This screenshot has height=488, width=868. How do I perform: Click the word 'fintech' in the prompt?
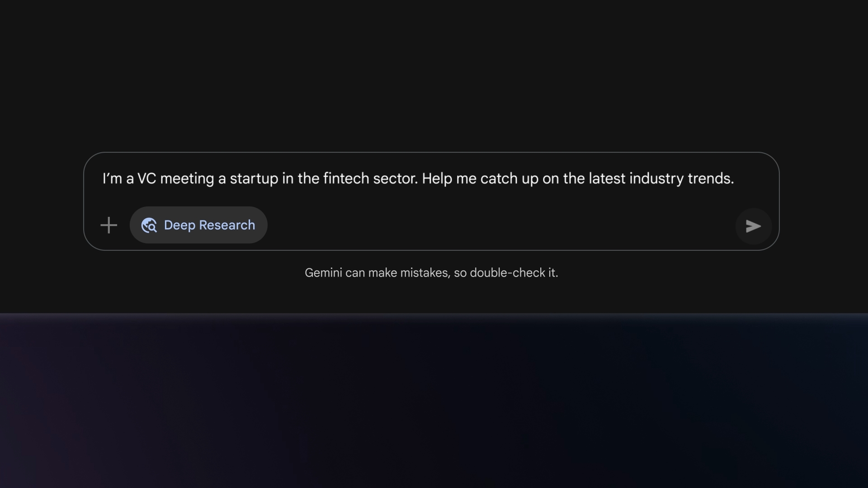tap(346, 178)
